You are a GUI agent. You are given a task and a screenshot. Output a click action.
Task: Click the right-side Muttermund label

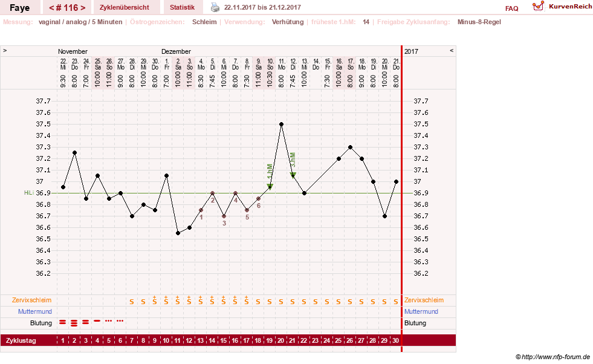click(x=421, y=311)
